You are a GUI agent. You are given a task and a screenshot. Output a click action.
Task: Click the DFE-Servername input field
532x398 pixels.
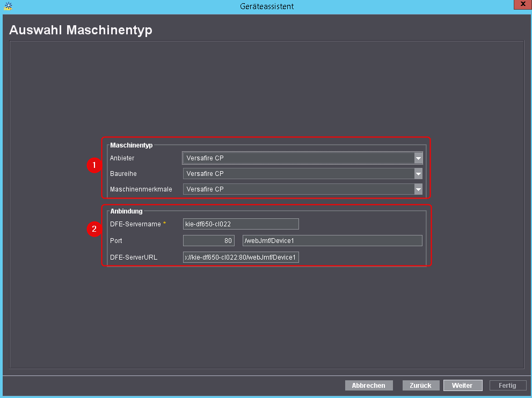(241, 224)
